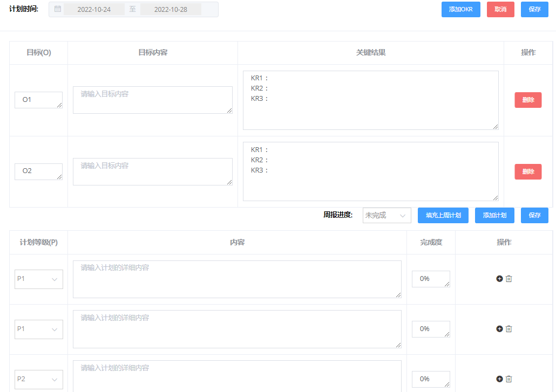Click the 请输入目标内容 box in the O2 row

(152, 172)
